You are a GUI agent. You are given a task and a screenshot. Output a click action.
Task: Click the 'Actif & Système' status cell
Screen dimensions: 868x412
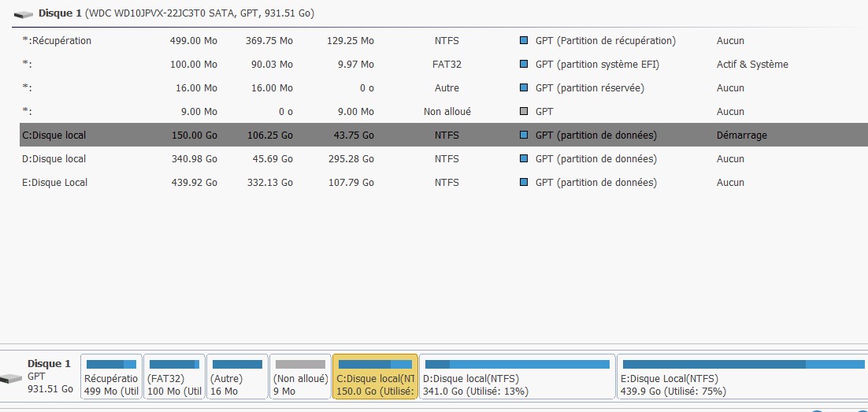[x=752, y=65]
